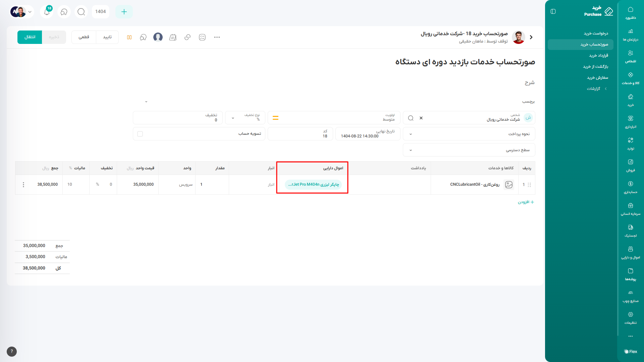The width and height of the screenshot is (644, 362).
Task: Click the search magnifier icon in top bar
Action: (x=81, y=12)
